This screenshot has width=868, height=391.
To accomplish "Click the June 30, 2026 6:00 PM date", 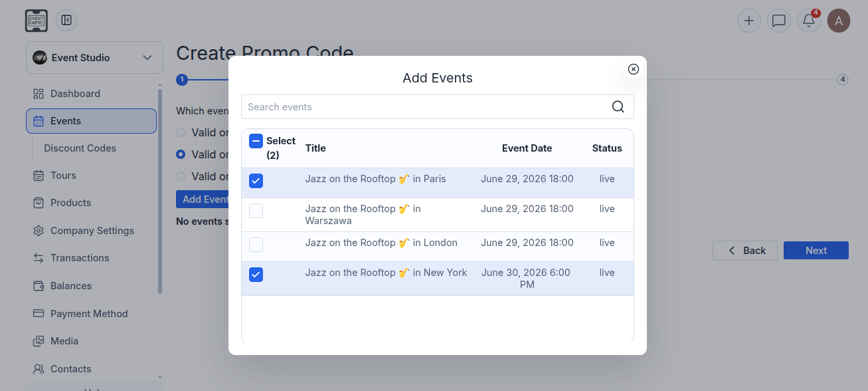I will pyautogui.click(x=527, y=279).
